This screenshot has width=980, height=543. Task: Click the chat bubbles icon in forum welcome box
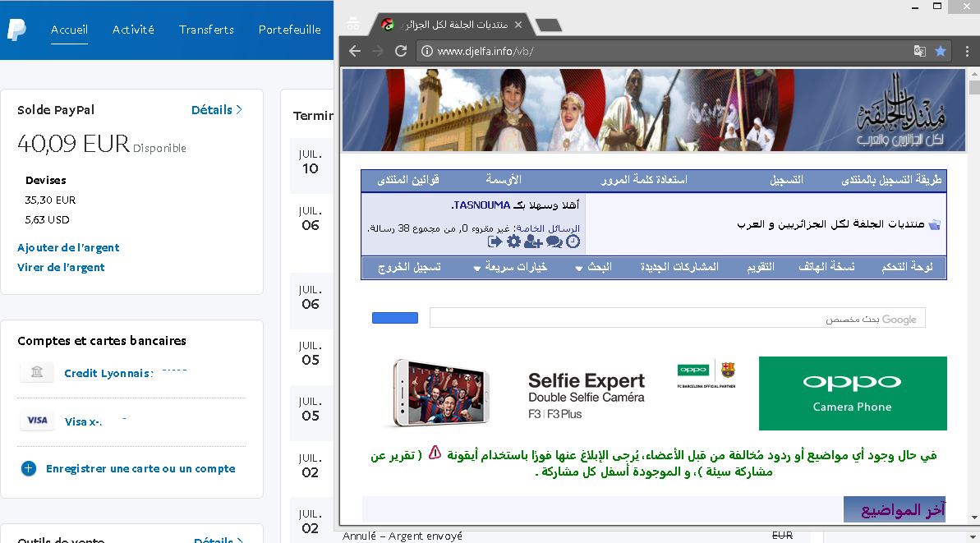[554, 242]
